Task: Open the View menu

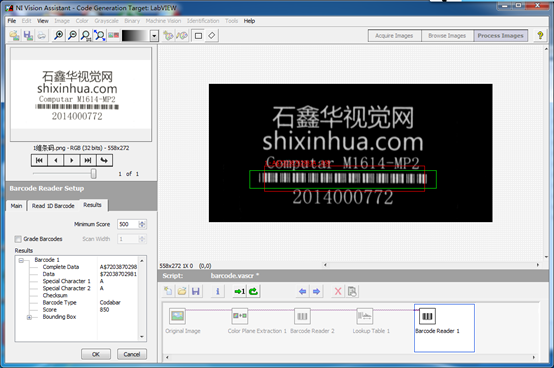Action: click(42, 21)
